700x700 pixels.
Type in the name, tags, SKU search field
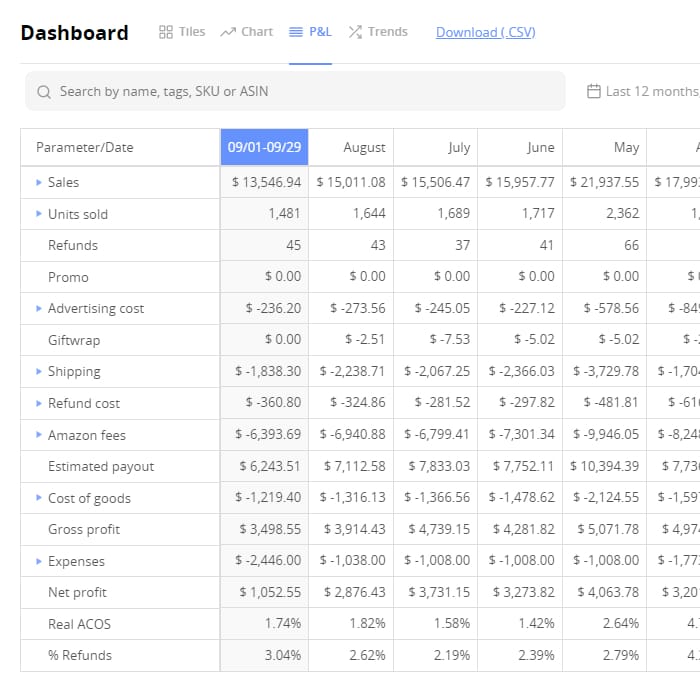point(300,91)
